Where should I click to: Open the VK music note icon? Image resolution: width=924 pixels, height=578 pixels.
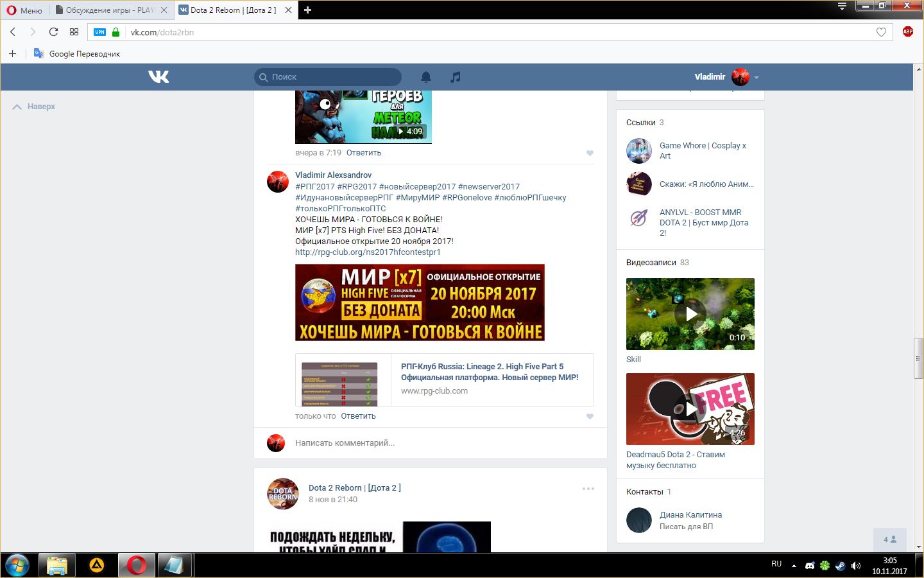[455, 77]
